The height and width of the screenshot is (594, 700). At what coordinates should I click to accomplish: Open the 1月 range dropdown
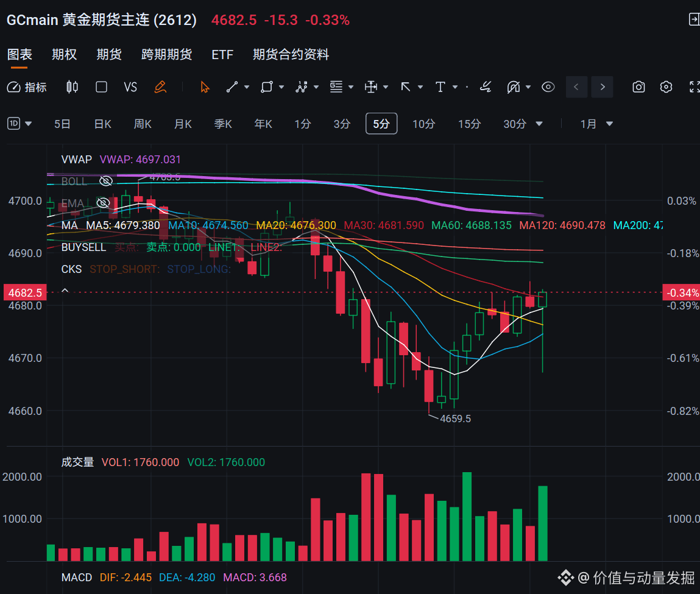596,124
